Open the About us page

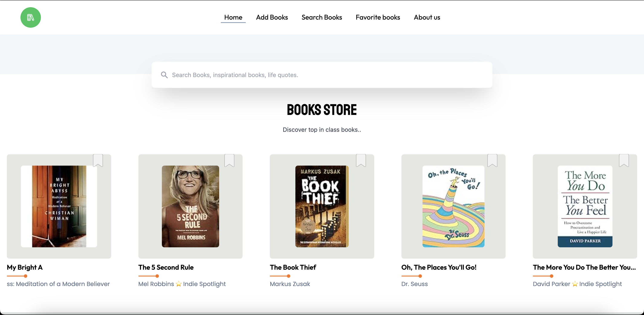click(427, 17)
